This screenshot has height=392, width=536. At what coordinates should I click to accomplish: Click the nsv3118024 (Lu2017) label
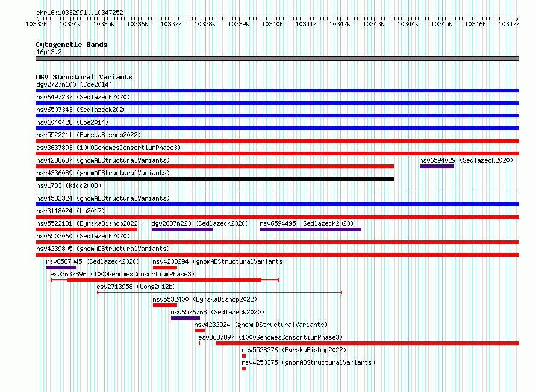click(70, 211)
